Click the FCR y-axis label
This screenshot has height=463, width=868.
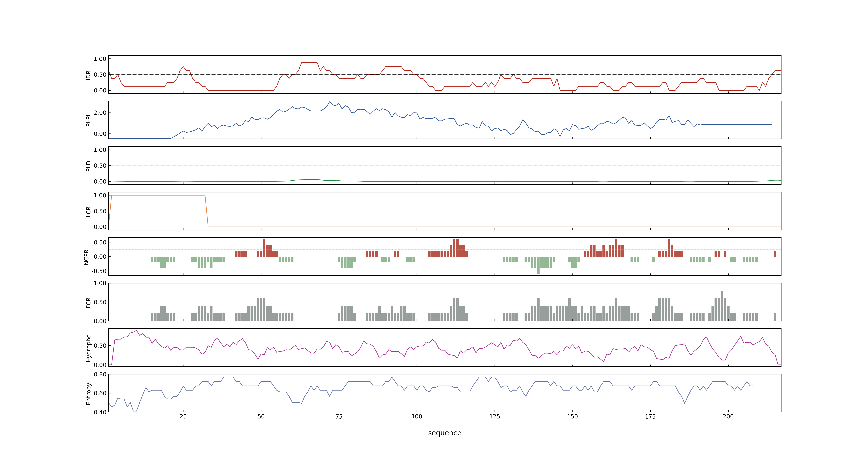pos(88,302)
